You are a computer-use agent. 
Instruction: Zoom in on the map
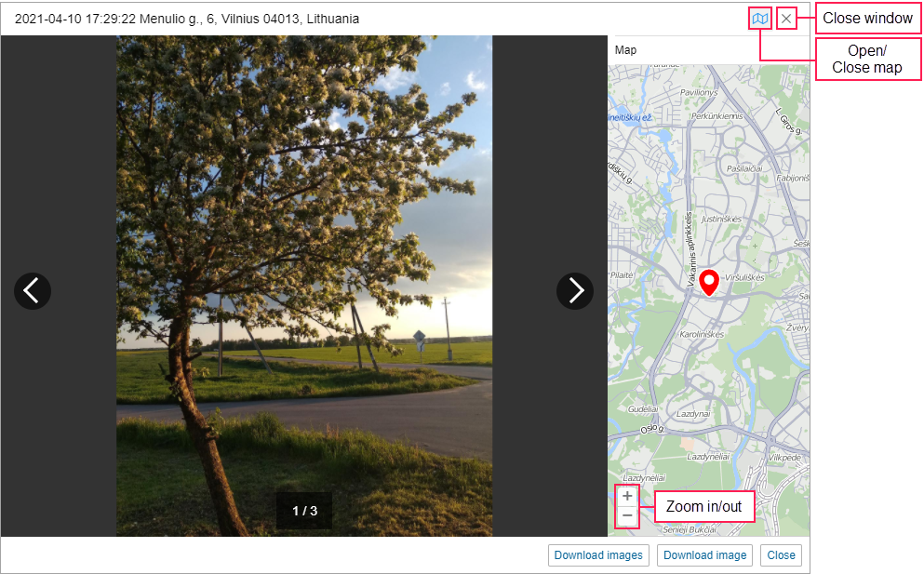pos(627,496)
